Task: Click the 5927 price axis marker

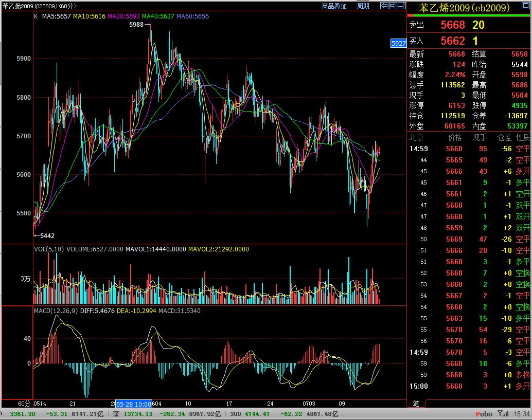Action: [x=398, y=44]
